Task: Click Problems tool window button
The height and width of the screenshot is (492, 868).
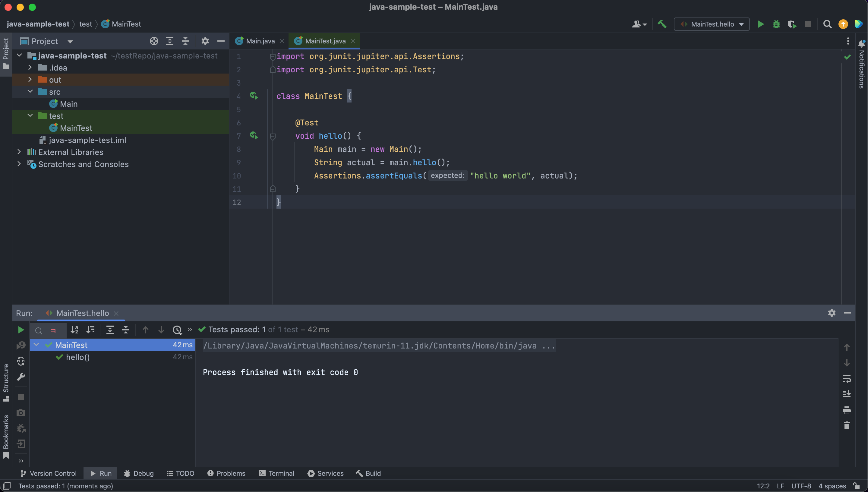Action: (226, 473)
